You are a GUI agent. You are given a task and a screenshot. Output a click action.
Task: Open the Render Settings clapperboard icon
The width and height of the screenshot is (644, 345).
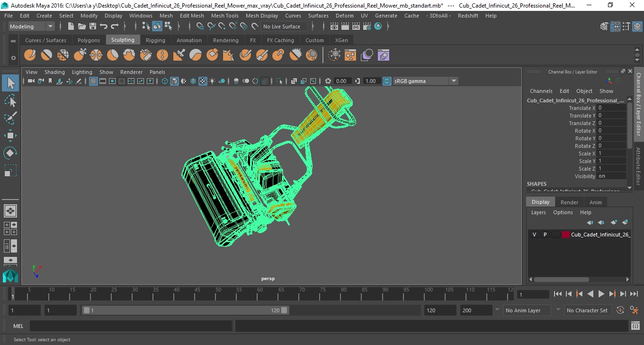[x=367, y=27]
